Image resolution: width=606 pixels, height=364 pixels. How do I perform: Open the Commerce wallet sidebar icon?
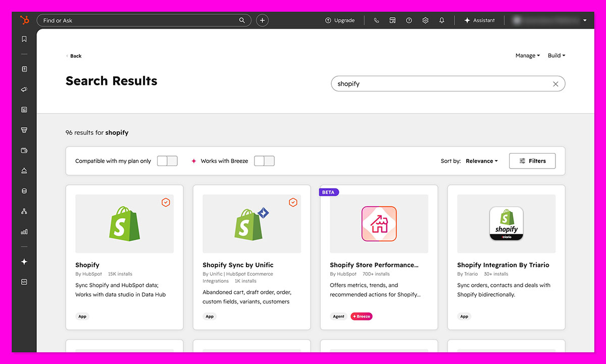coord(24,150)
